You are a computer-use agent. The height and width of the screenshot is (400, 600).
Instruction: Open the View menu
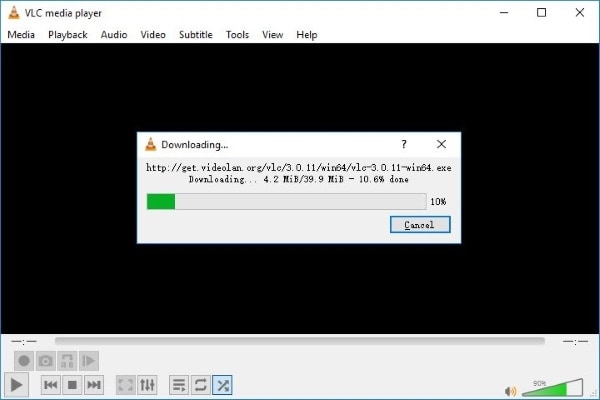click(272, 35)
